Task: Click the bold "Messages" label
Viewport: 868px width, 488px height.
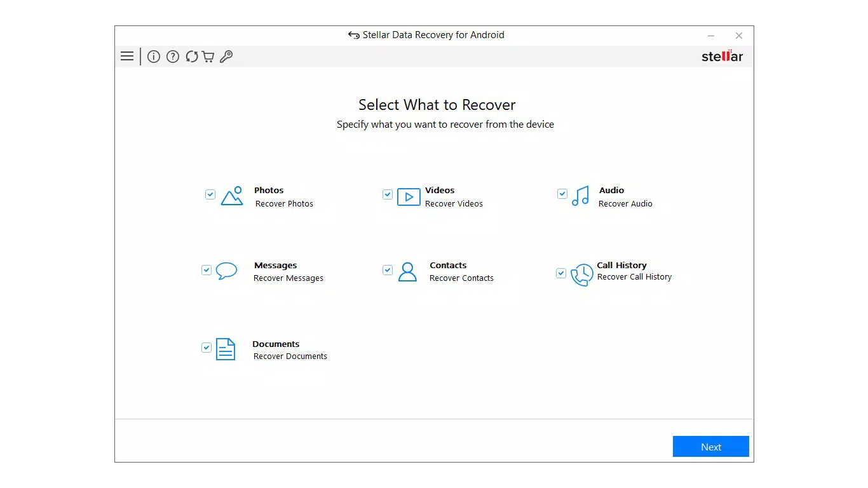Action: click(276, 266)
